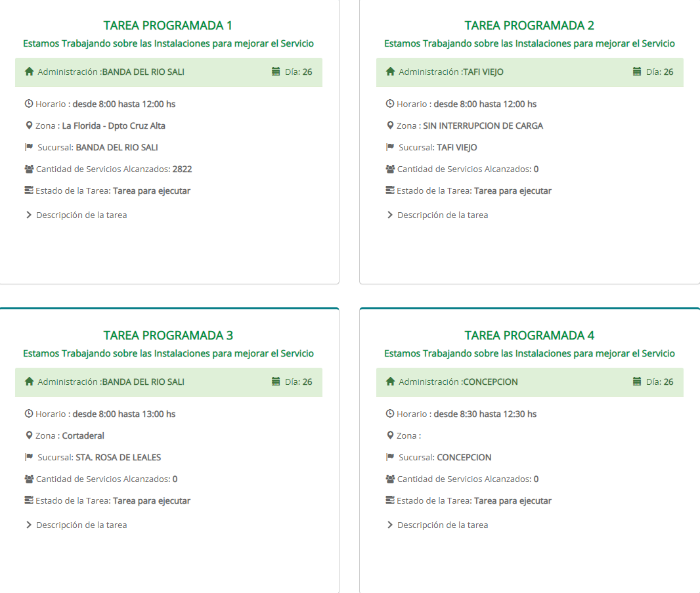Click pin icon beside SIN INTERRUPCION DE CARGA
Viewport: 700px width, 593px height.
pyautogui.click(x=390, y=125)
